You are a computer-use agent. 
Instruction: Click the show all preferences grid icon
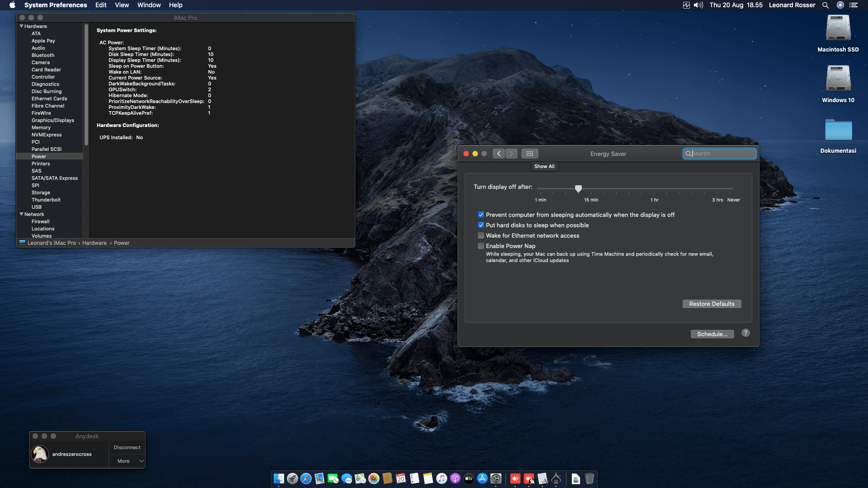[529, 154]
